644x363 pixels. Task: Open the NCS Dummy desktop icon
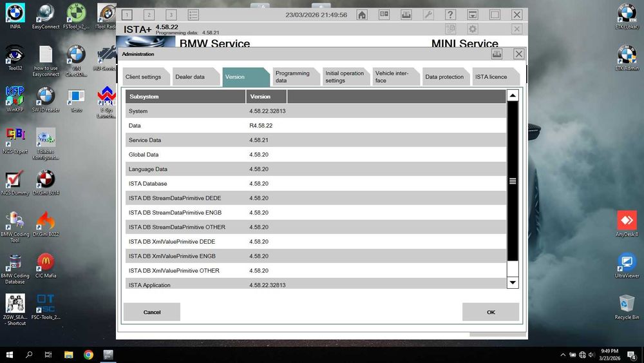click(15, 182)
